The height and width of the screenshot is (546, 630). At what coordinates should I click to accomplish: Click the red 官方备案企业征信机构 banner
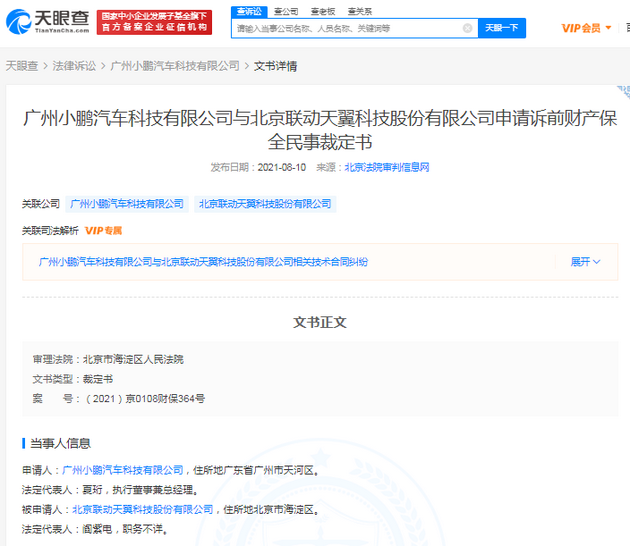point(154,22)
